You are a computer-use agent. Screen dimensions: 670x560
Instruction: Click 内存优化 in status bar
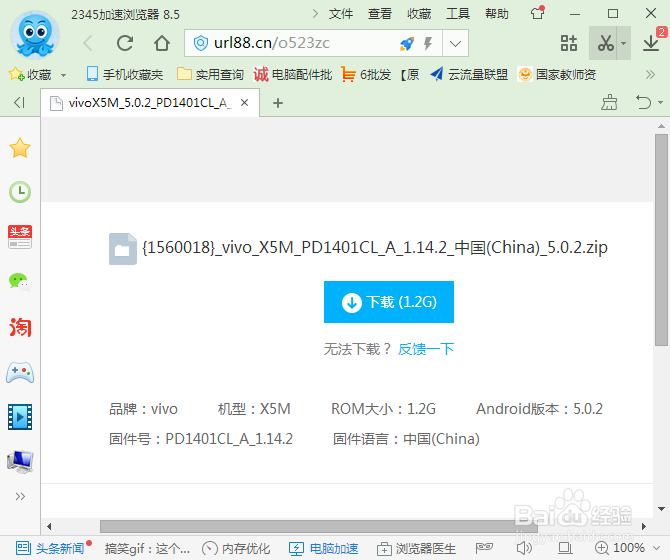[x=236, y=548]
